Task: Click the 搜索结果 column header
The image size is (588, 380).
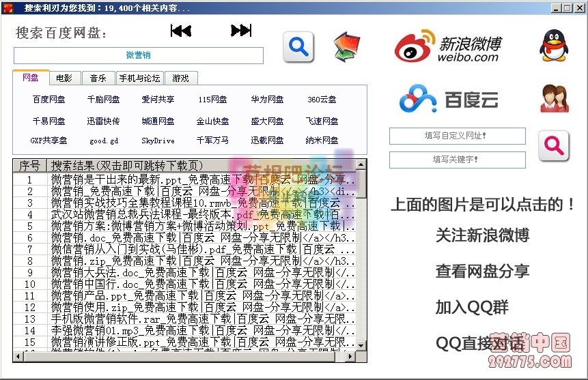Action: [201, 165]
